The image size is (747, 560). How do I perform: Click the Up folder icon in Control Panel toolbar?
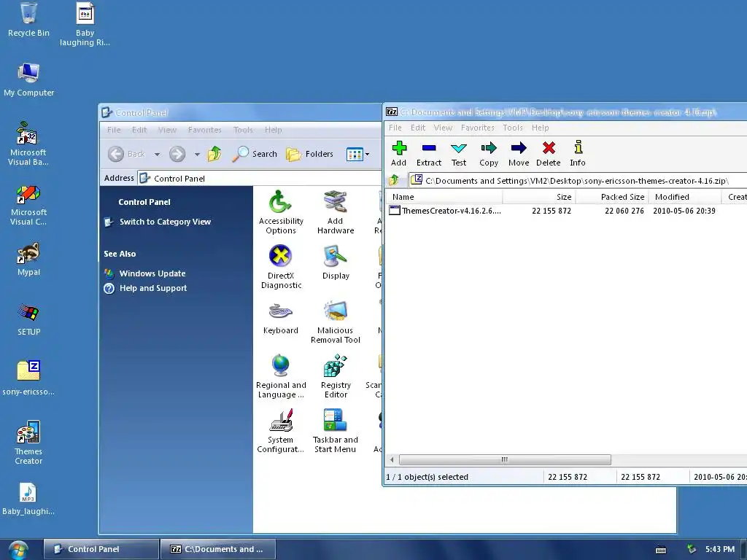[214, 154]
